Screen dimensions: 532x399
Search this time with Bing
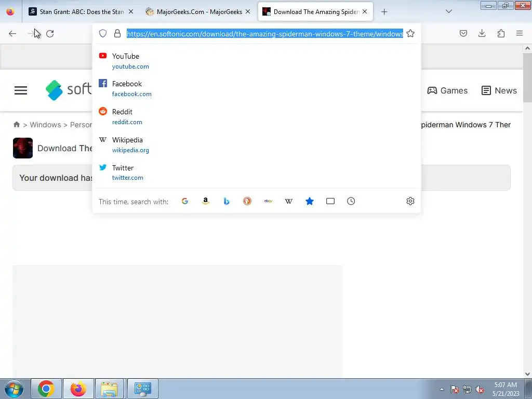227,201
